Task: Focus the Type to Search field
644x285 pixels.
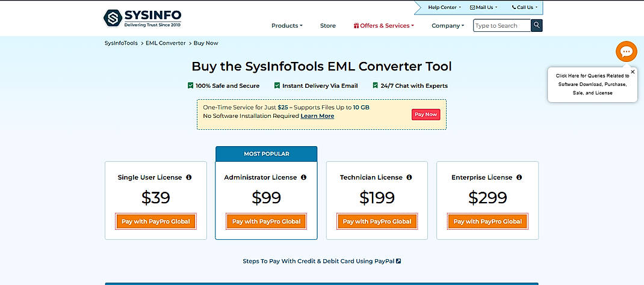Action: point(502,25)
